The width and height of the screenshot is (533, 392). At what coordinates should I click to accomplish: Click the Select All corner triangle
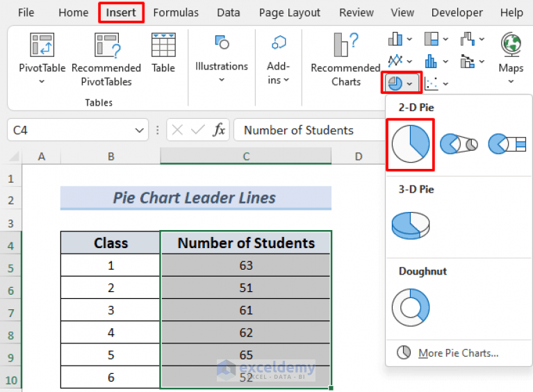(x=14, y=156)
